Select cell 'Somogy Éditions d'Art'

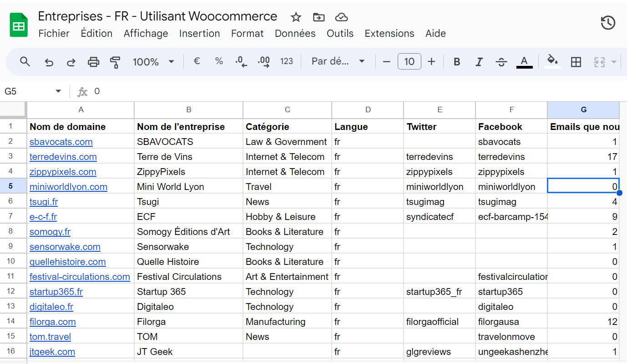(189, 232)
